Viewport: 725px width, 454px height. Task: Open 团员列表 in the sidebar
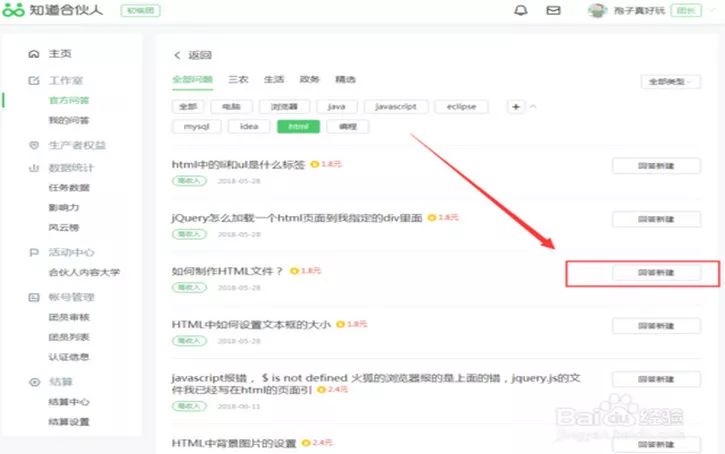pyautogui.click(x=69, y=337)
